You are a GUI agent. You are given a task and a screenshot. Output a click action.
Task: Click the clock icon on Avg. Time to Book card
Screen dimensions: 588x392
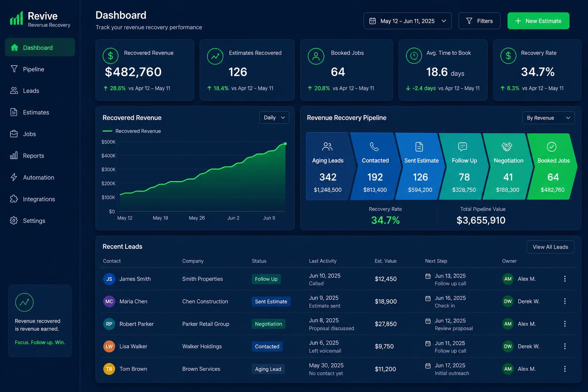pos(414,56)
